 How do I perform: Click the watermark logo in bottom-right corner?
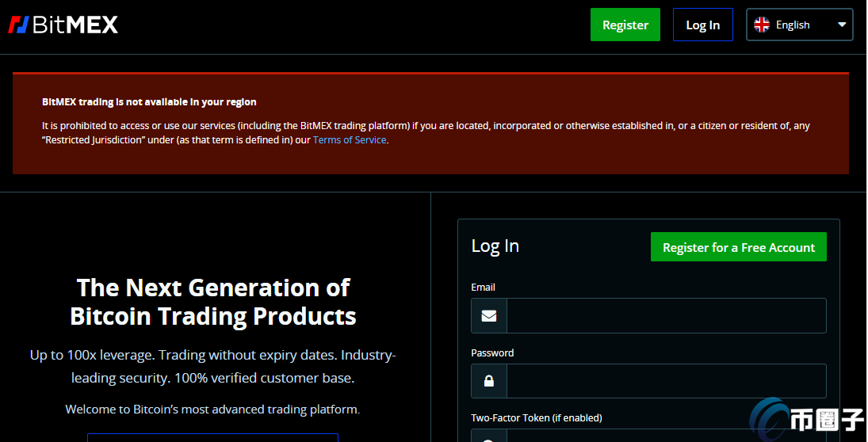(807, 418)
